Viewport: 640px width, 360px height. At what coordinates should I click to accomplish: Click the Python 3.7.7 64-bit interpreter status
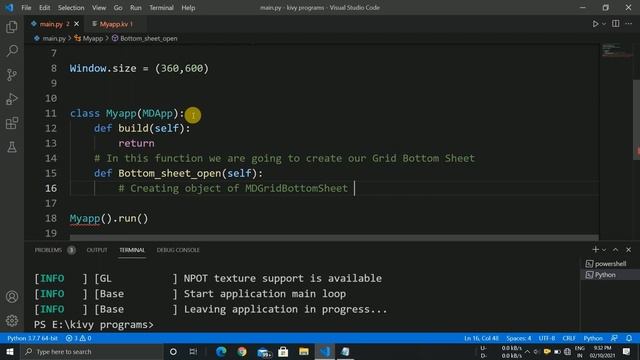(32, 338)
